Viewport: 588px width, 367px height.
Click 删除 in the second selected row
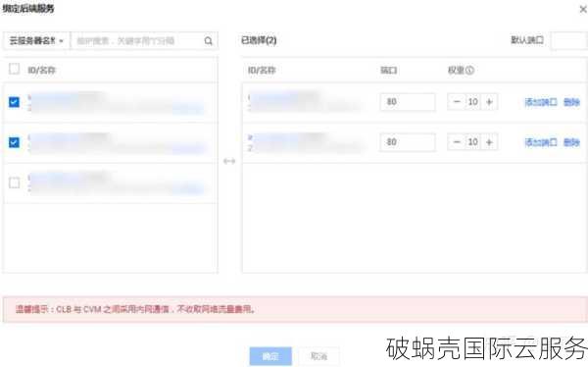(x=571, y=142)
